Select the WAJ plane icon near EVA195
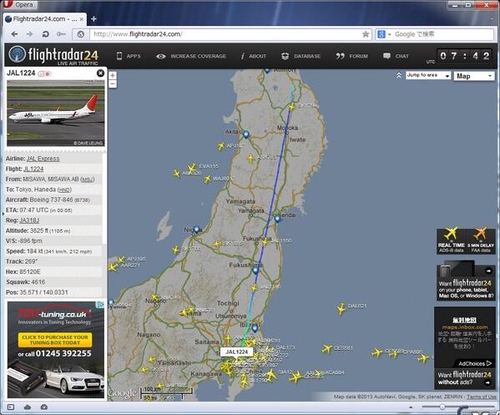The image size is (500, 415). tap(207, 179)
